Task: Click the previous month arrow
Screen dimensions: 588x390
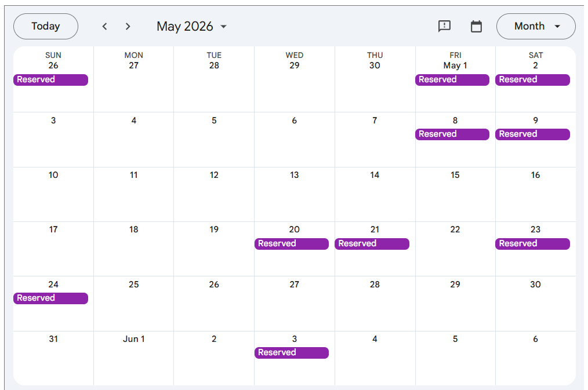Action: click(104, 27)
